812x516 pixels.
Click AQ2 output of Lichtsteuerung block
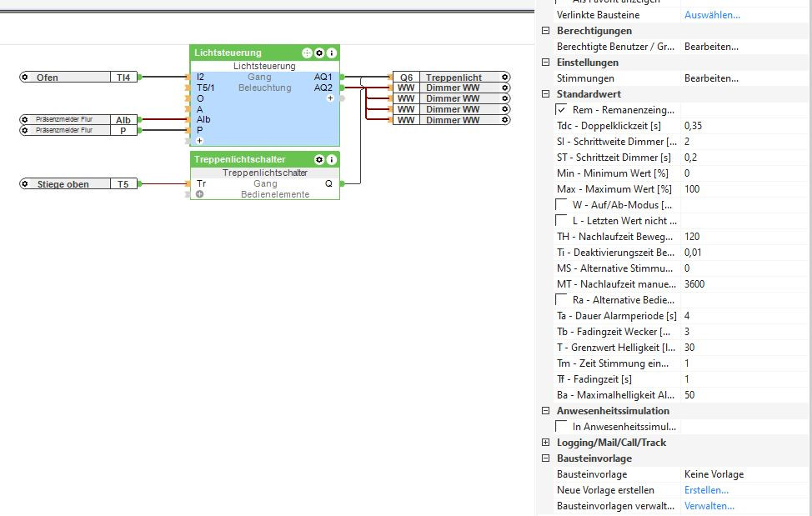point(323,88)
